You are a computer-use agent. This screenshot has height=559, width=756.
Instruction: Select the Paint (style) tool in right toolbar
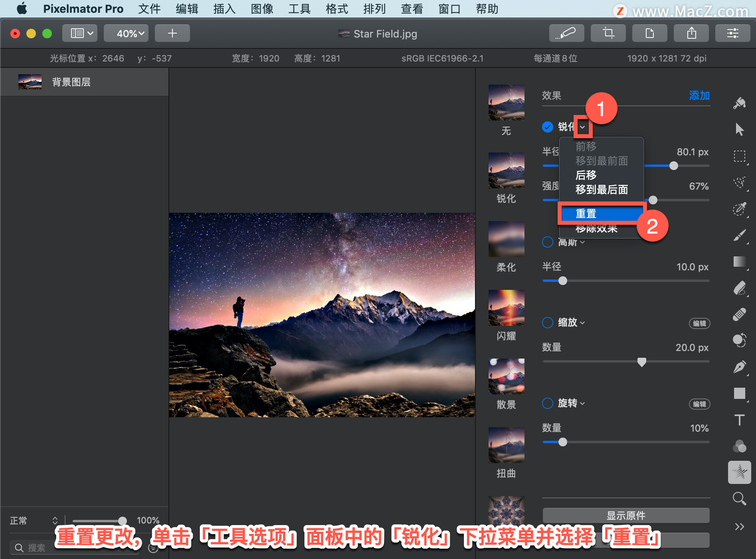pos(740,103)
